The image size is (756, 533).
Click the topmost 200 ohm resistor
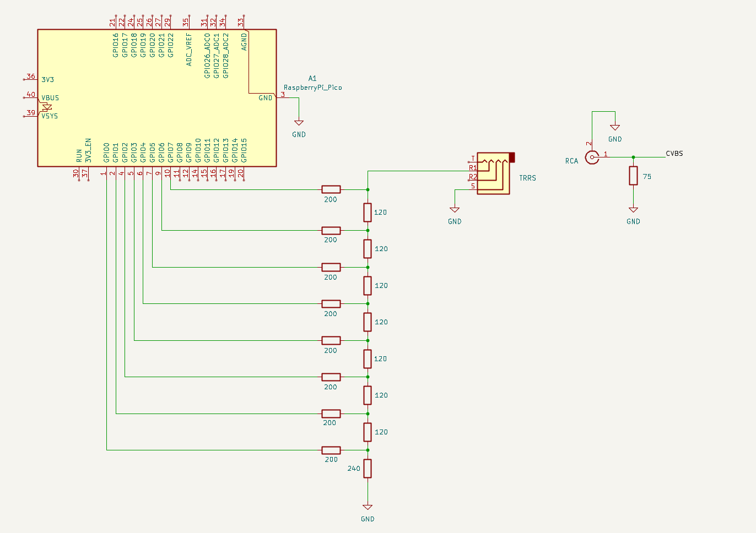(x=331, y=189)
